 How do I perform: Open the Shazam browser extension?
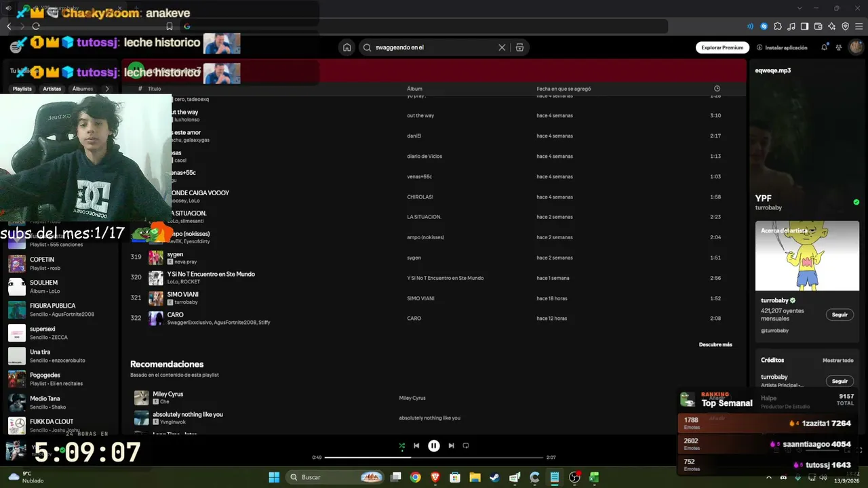(x=764, y=26)
